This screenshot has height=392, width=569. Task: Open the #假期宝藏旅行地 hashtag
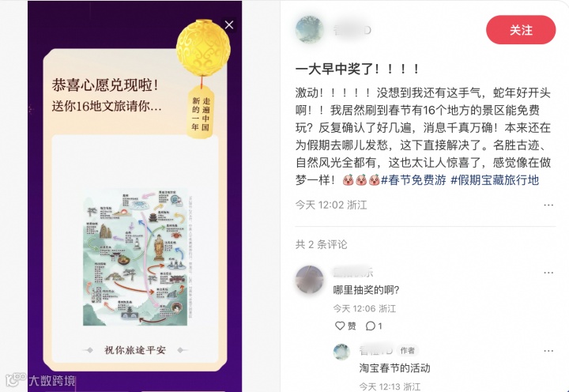click(495, 180)
